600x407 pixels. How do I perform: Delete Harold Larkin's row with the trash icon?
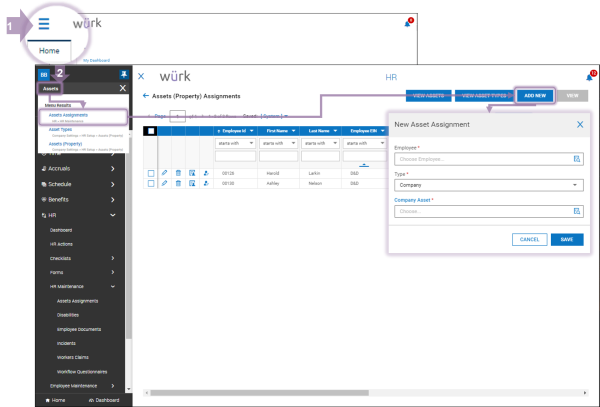coord(178,173)
